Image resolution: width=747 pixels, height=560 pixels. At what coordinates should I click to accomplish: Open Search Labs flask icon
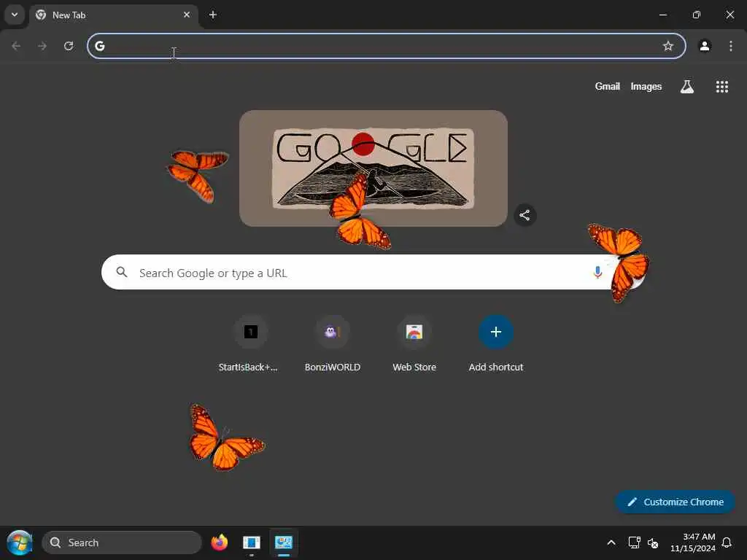pos(687,87)
